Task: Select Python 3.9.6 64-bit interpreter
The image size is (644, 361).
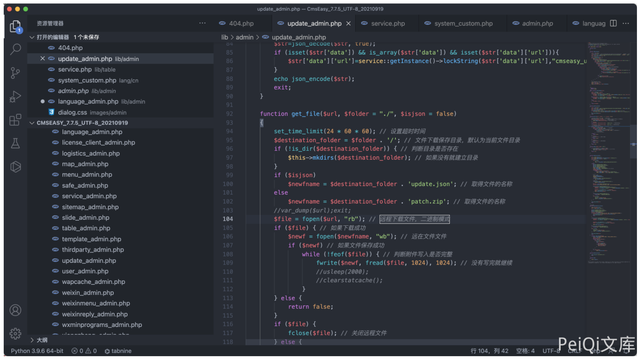Action: coord(37,351)
